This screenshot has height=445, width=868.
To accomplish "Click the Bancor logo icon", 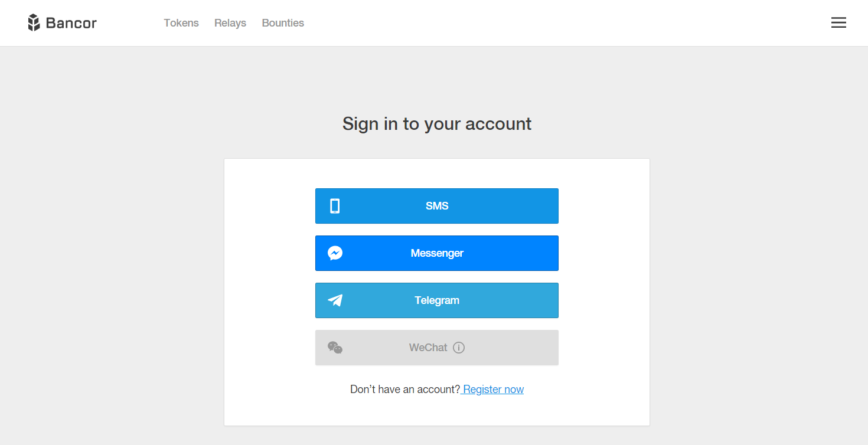I will (34, 23).
